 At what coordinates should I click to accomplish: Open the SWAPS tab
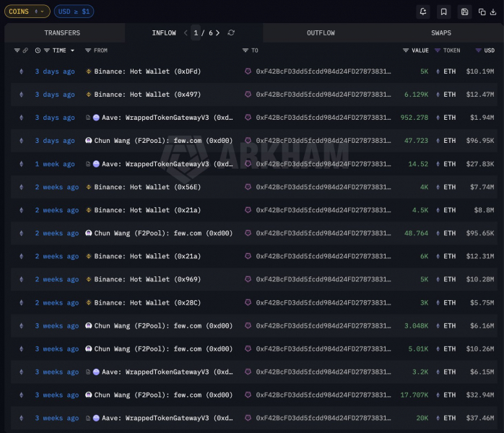(x=441, y=32)
